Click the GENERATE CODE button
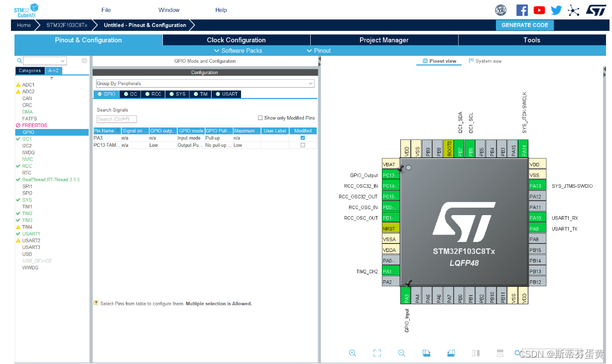The height and width of the screenshot is (364, 612). (x=525, y=25)
